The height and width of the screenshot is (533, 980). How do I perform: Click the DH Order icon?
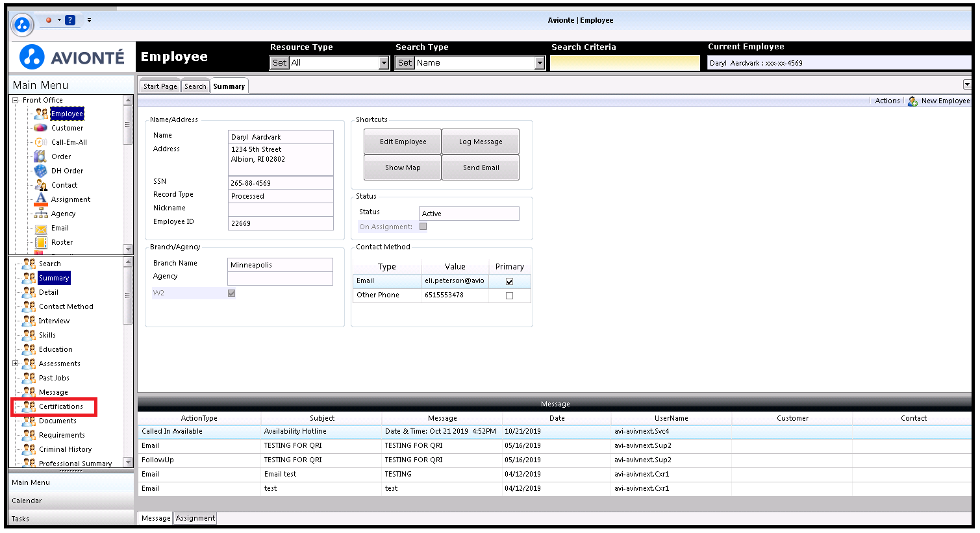(41, 171)
